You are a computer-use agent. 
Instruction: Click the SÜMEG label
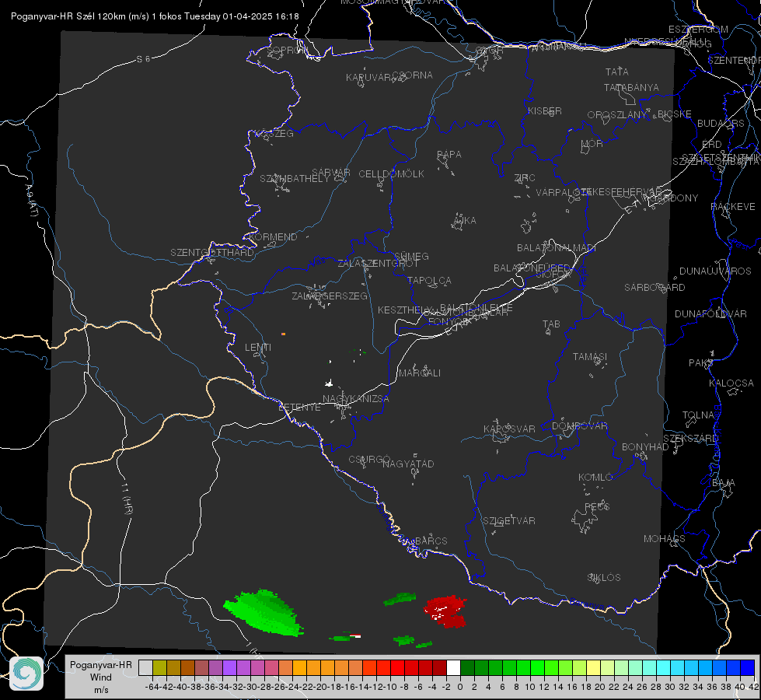tap(411, 256)
